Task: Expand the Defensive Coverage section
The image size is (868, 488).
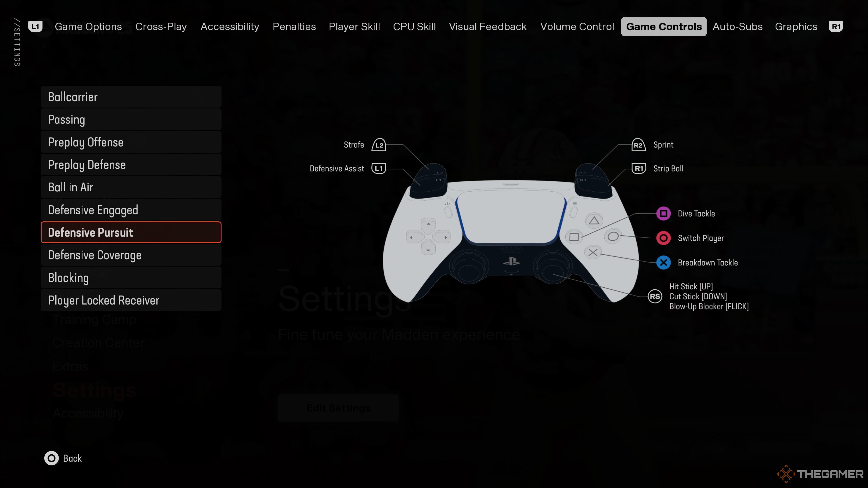Action: click(x=131, y=255)
